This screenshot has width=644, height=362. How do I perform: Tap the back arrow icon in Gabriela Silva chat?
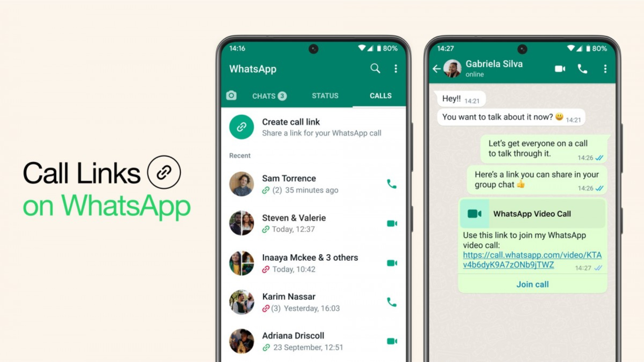(x=437, y=68)
